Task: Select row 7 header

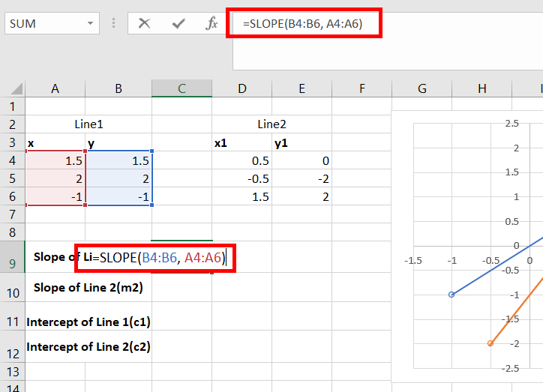Action: coord(13,214)
